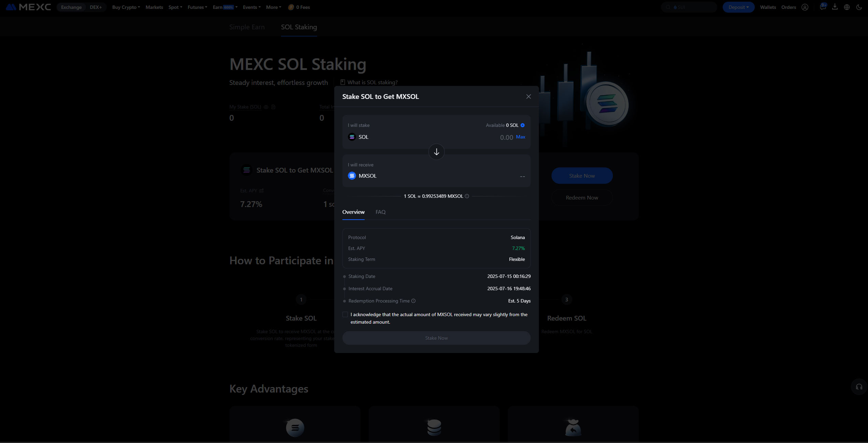Viewport: 868px width, 443px height.
Task: Click the money bag Key Advantages icon
Action: (573, 427)
